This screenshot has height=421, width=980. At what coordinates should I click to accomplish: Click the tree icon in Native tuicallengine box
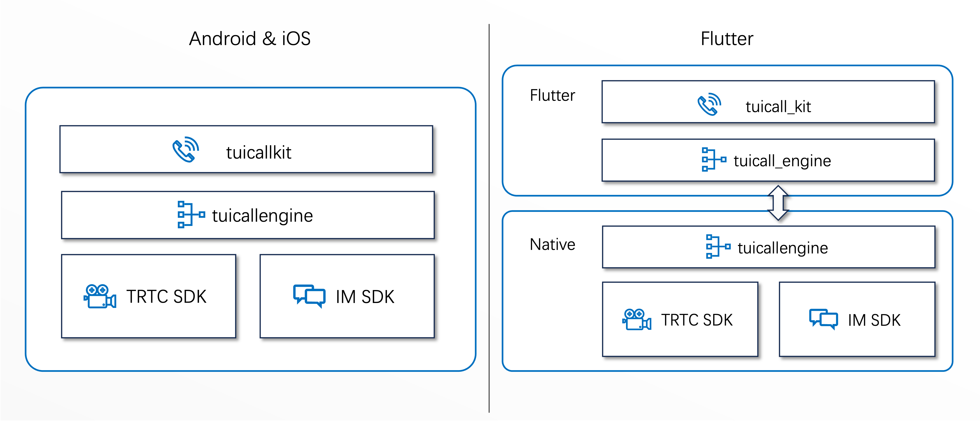point(718,247)
